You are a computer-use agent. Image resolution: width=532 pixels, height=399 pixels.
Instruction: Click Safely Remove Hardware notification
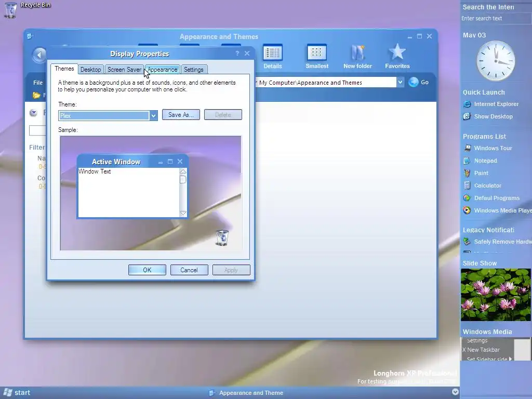[497, 242]
